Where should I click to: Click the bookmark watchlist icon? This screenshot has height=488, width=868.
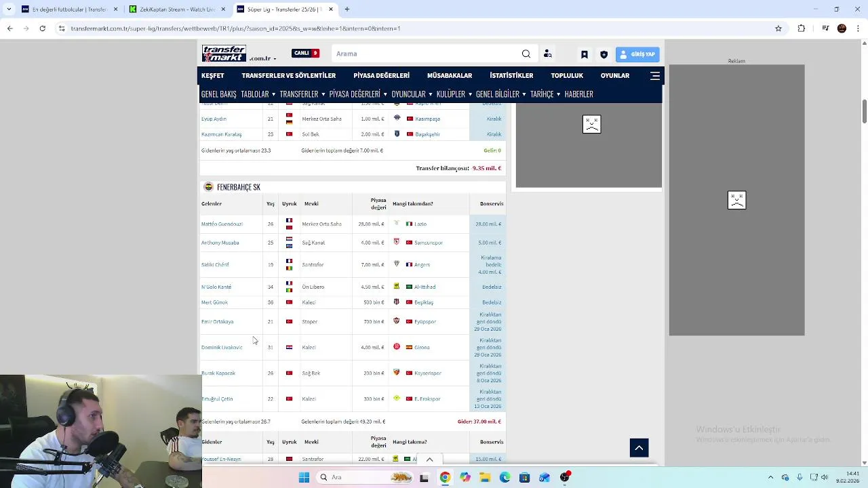(585, 54)
